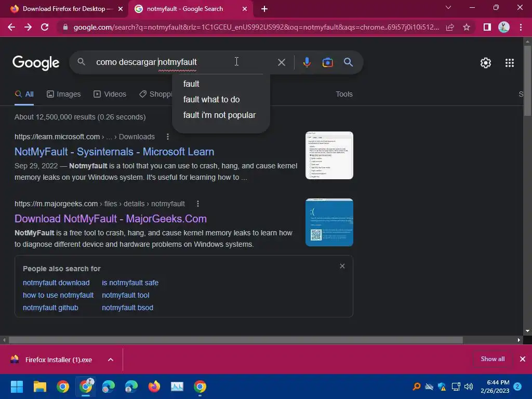Choose suggestion 'fault i'm not popular'
The width and height of the screenshot is (532, 399).
click(221, 115)
